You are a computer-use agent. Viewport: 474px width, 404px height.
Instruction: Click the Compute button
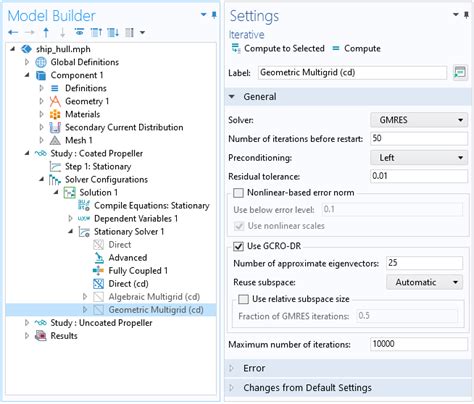(356, 48)
